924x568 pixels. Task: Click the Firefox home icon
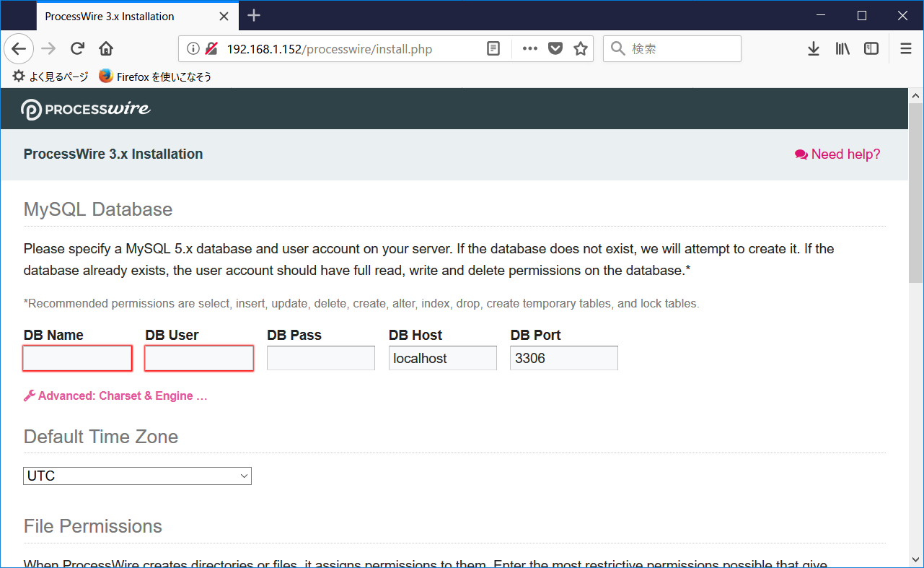point(106,48)
